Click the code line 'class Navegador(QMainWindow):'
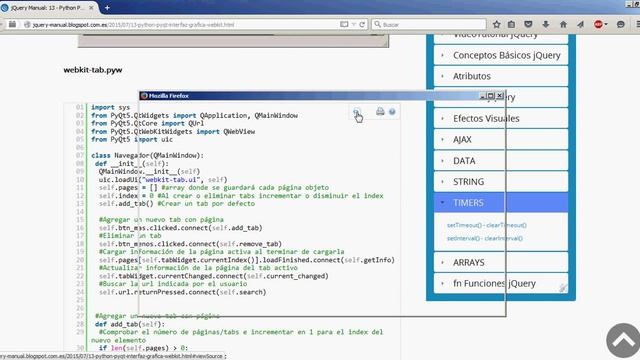This screenshot has height=360, width=640. pos(147,156)
